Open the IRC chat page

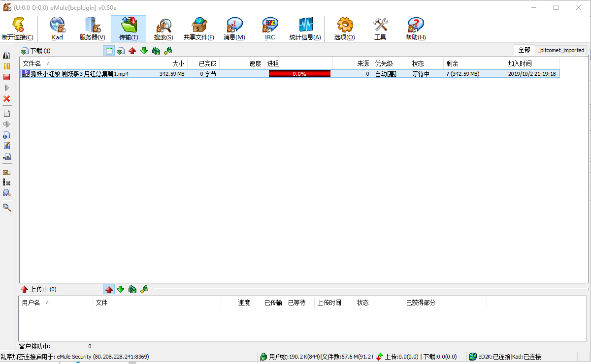click(269, 29)
